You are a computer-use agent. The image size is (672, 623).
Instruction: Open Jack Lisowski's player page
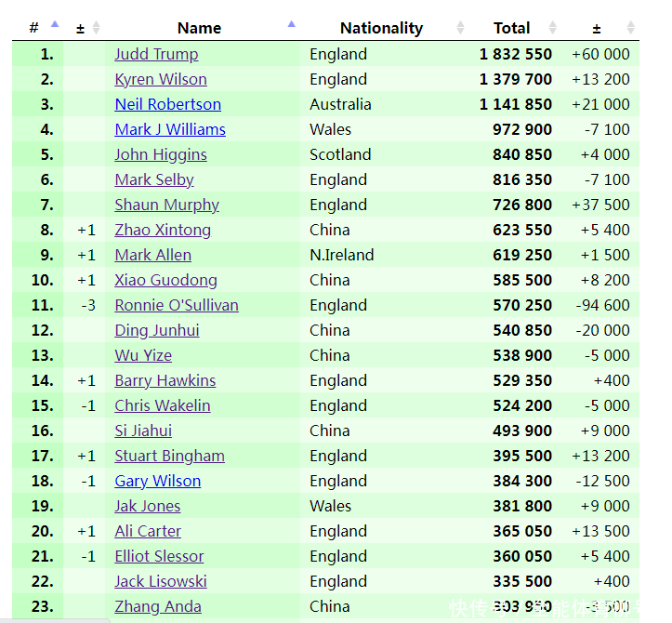tap(161, 581)
